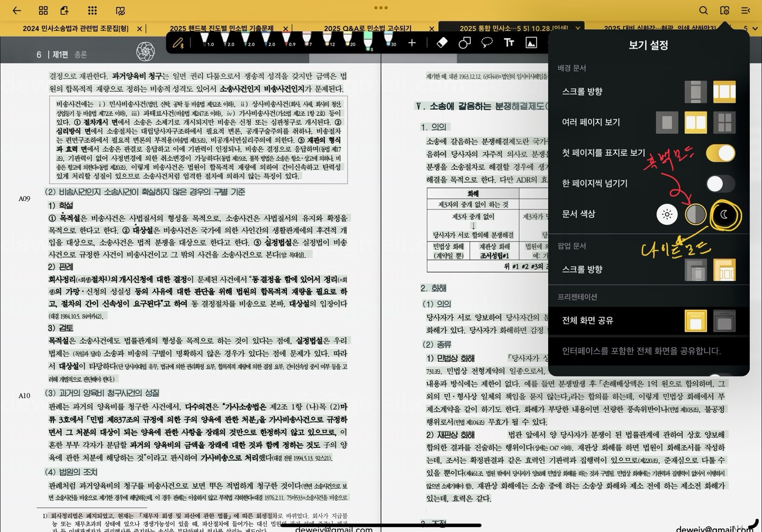Tap the search magnifier icon
This screenshot has height=532, width=762.
[703, 11]
